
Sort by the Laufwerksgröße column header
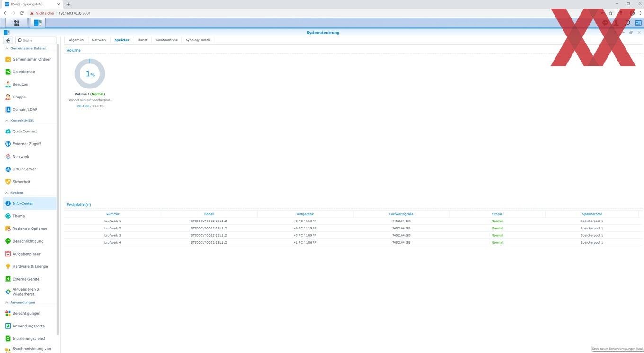[x=401, y=214]
